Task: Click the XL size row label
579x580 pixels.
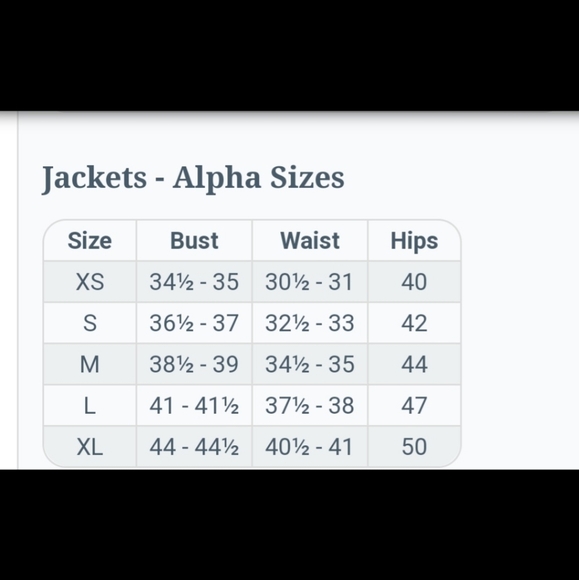Action: coord(90,447)
